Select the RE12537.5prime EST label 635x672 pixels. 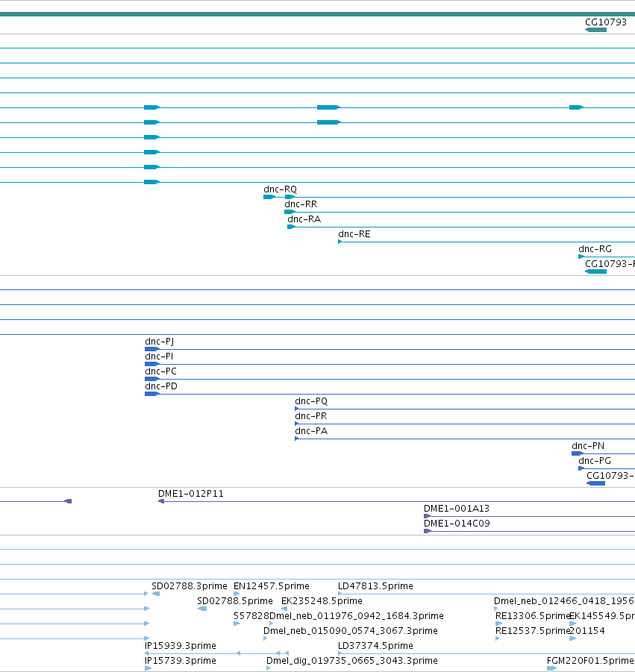click(x=532, y=631)
